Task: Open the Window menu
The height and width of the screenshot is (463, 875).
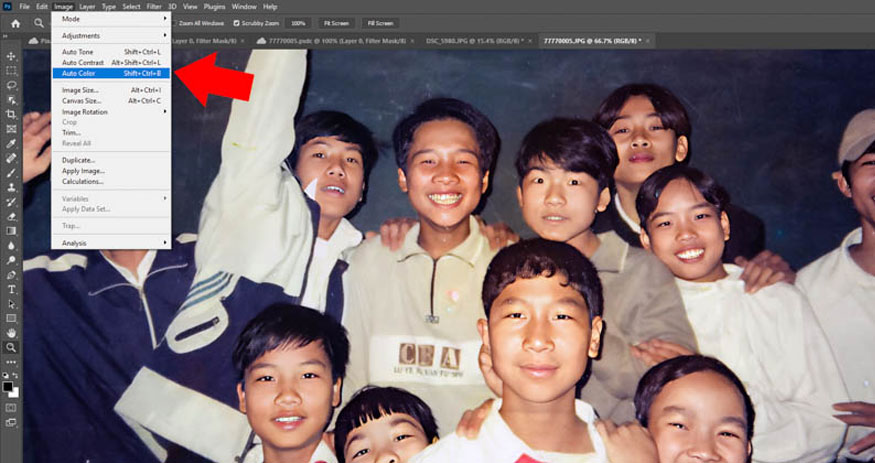Action: click(x=244, y=7)
